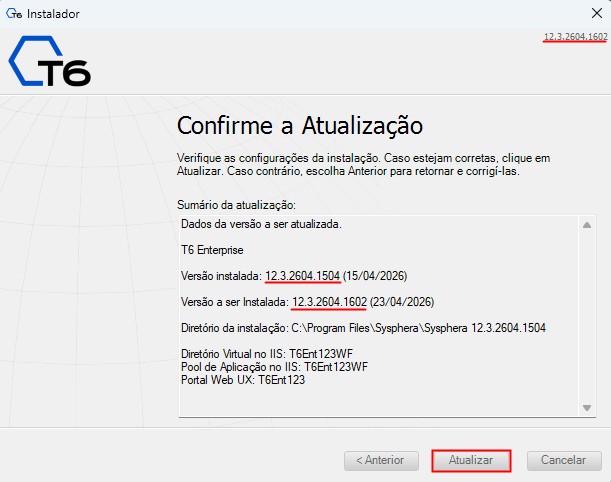Click the large T6 logo
This screenshot has width=611, height=482.
click(x=49, y=61)
